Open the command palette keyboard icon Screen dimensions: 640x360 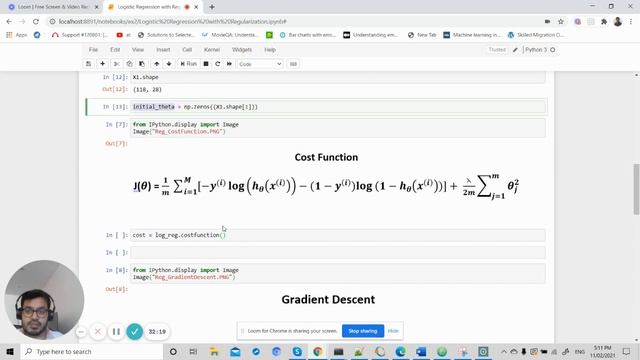[x=293, y=64]
